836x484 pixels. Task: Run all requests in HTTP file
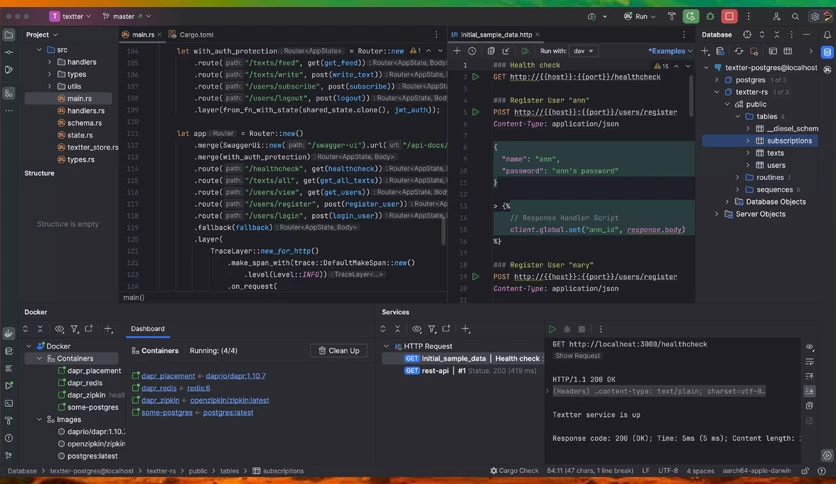pos(525,51)
